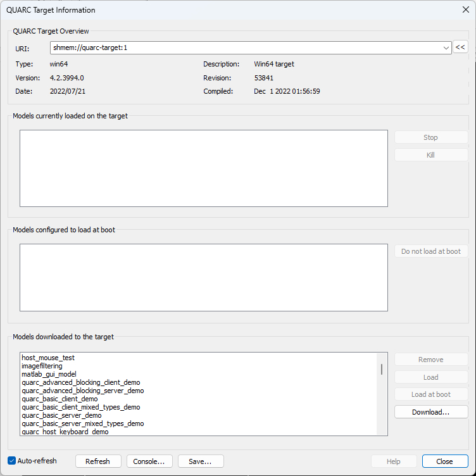Screen dimensions: 476x476
Task: Click the downloaded models list scrollbar thumb
Action: [x=382, y=369]
